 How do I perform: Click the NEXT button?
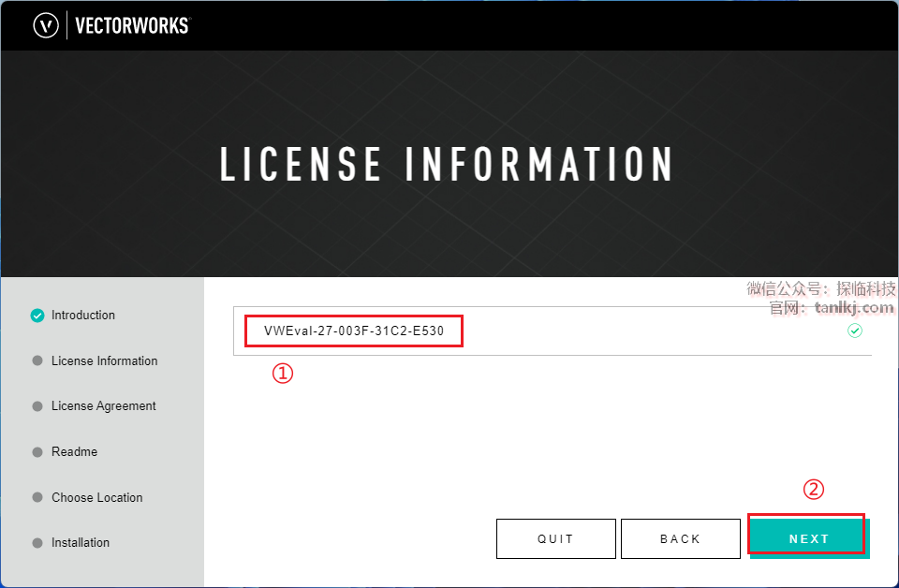809,538
